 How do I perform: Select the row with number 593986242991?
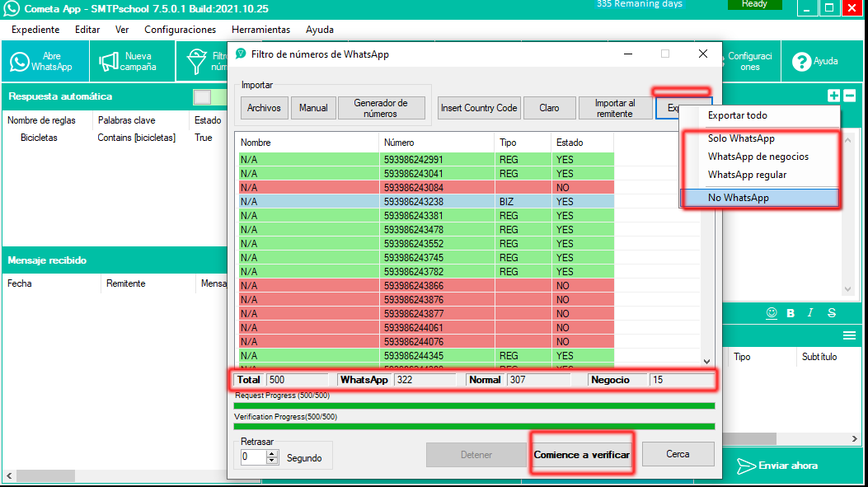tap(425, 159)
